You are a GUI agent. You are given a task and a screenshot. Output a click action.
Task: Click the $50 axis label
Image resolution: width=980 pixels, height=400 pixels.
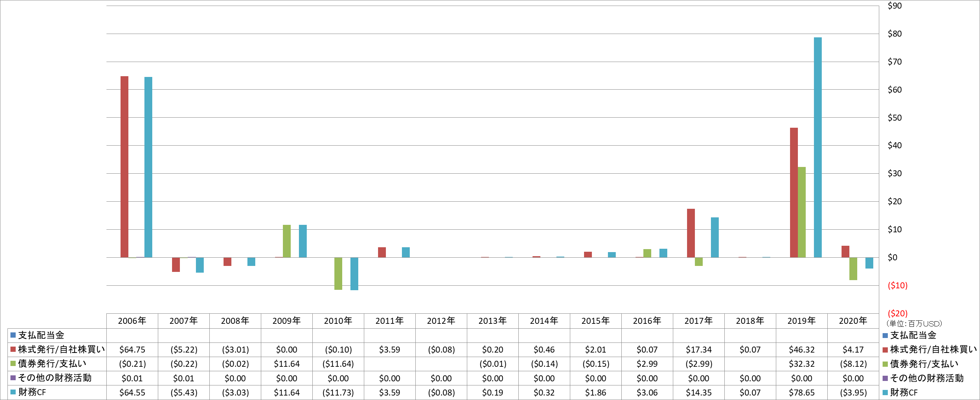pyautogui.click(x=895, y=118)
